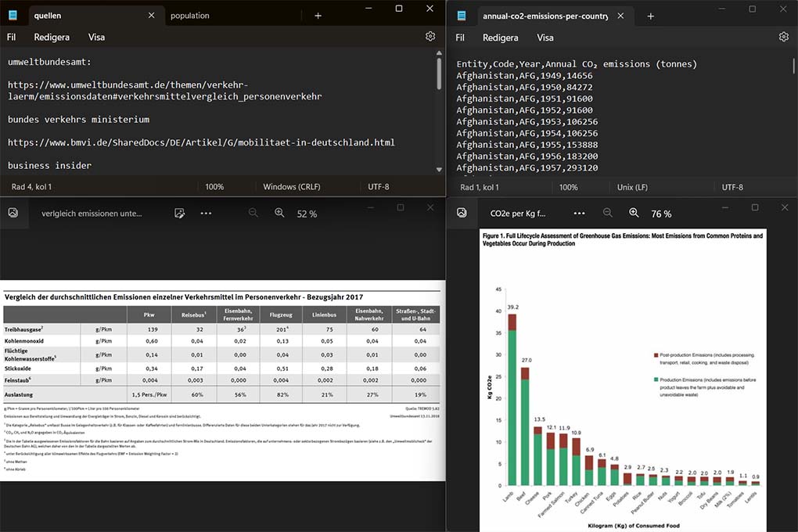798x532 pixels.
Task: Open Redigera menu in quellen Notepad
Action: point(52,37)
